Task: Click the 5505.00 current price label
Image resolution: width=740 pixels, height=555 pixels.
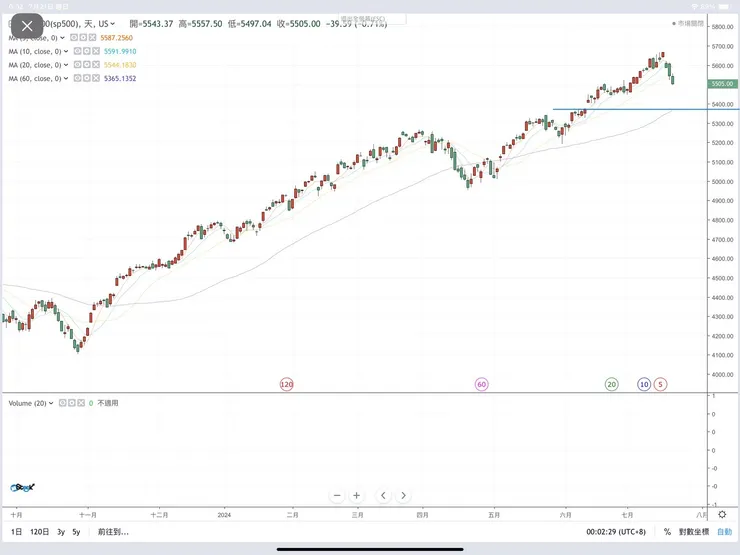Action: click(722, 84)
